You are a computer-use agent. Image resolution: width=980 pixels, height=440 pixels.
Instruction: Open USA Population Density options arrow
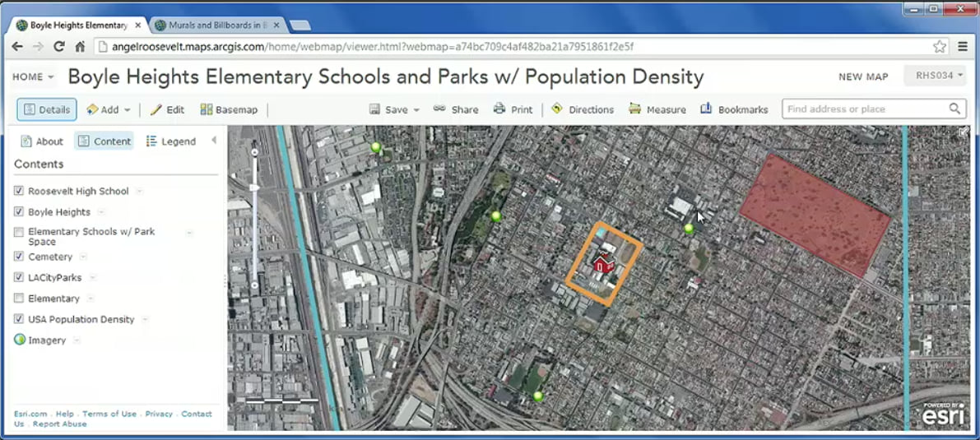tap(145, 319)
